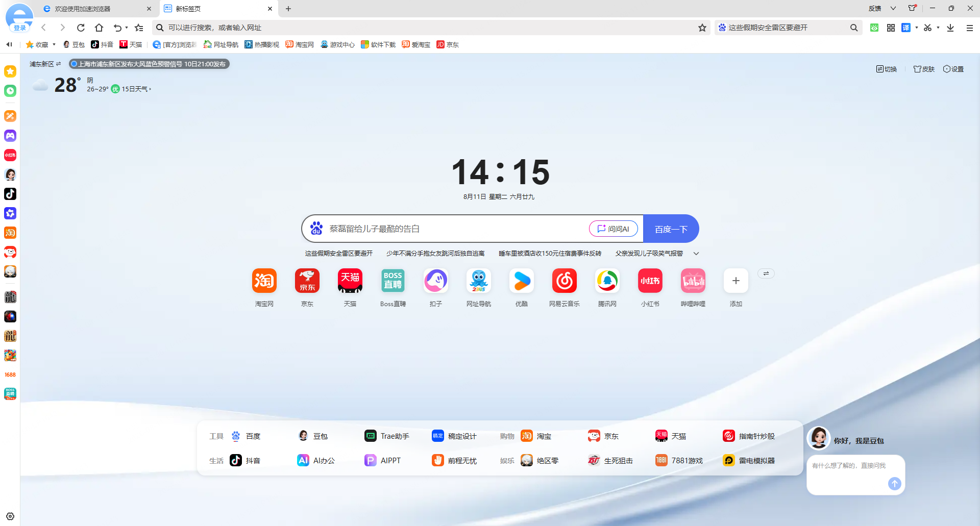
Task: Expand the hot search headlines chevron
Action: [696, 253]
